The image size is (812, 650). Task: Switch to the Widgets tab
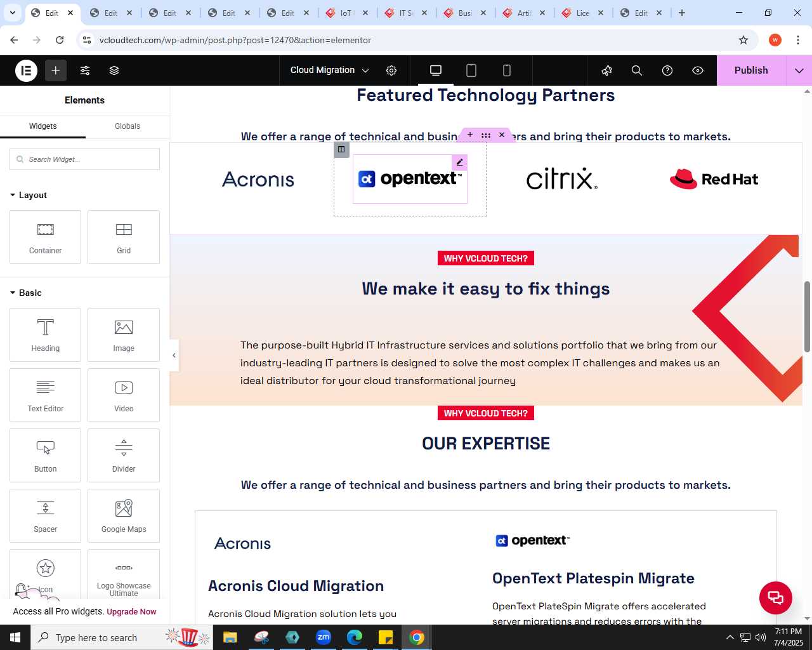(x=43, y=126)
